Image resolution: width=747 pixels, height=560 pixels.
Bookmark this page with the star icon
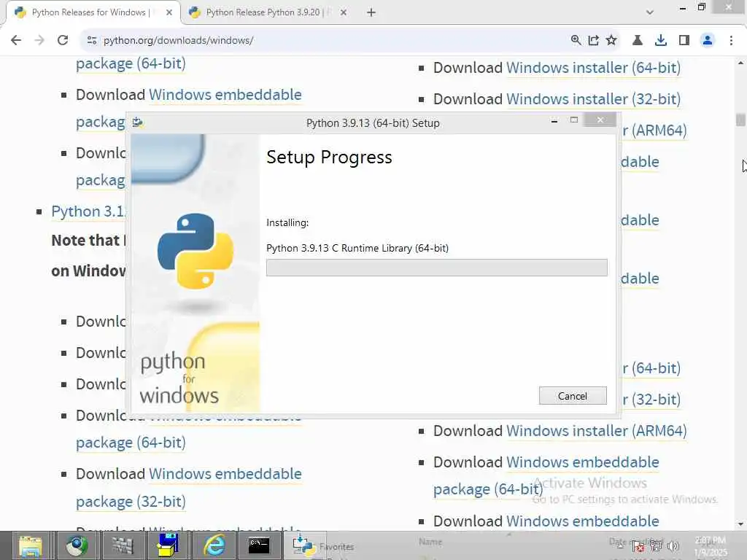[x=611, y=40]
